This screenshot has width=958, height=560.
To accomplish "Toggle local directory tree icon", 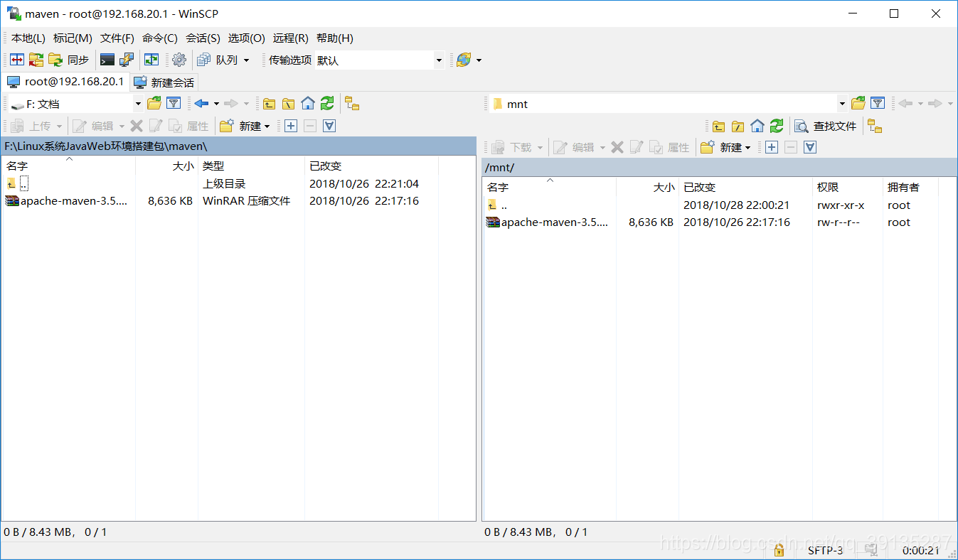I will coord(352,104).
